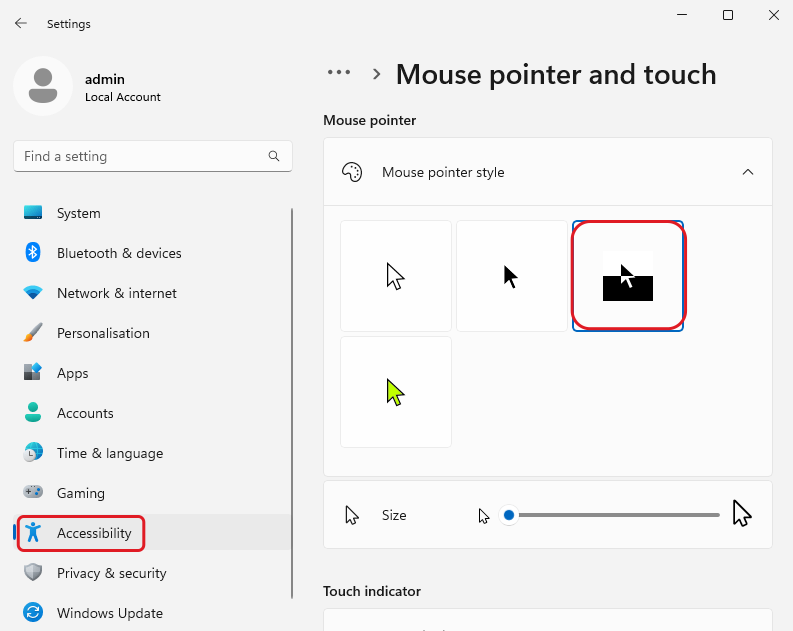Viewport: 793px width, 631px height.
Task: Select the white mouse pointer style
Action: coord(396,276)
